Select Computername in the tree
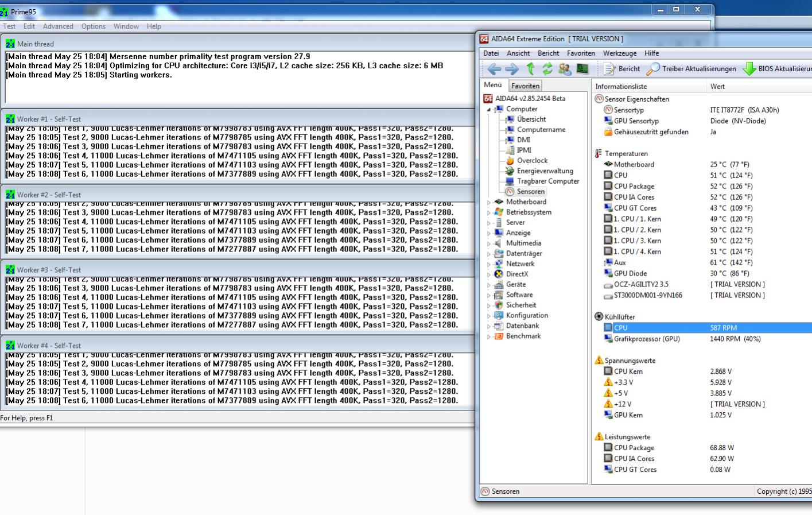This screenshot has width=812, height=515. coord(541,130)
